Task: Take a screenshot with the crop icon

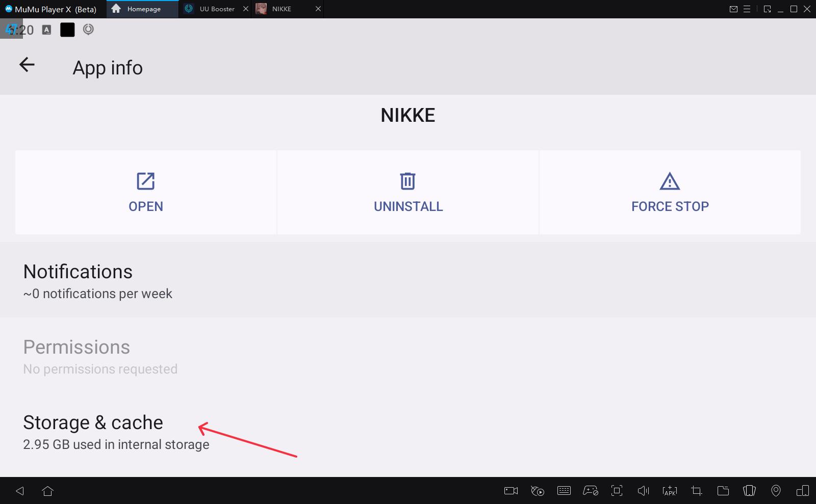Action: (696, 491)
